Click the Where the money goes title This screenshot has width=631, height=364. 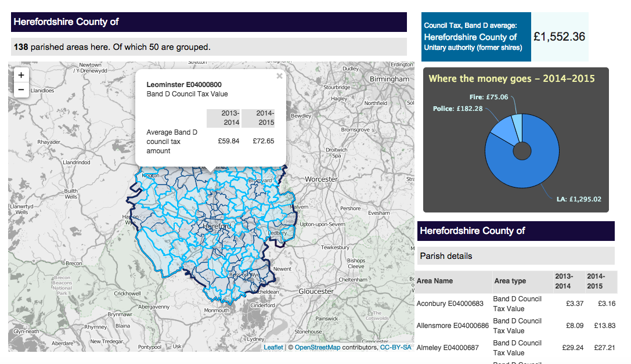point(511,78)
